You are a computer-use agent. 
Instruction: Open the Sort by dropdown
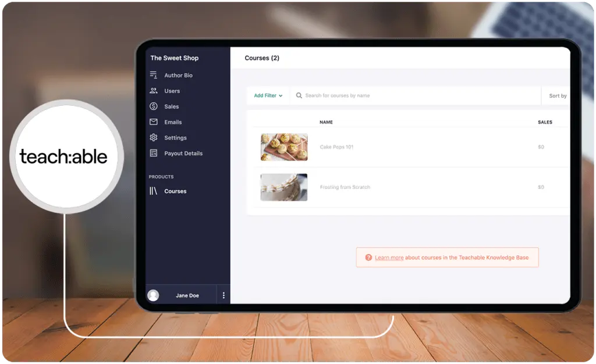(x=558, y=95)
